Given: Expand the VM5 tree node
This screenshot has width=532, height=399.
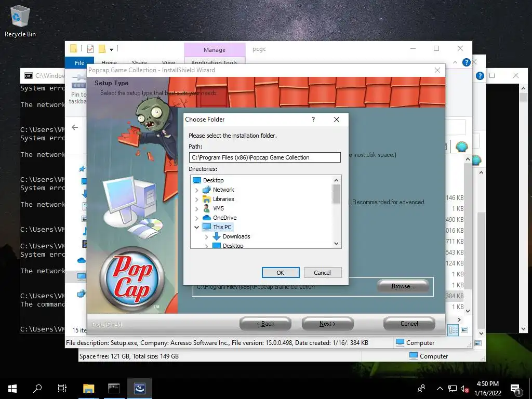Looking at the screenshot, I should pyautogui.click(x=197, y=209).
